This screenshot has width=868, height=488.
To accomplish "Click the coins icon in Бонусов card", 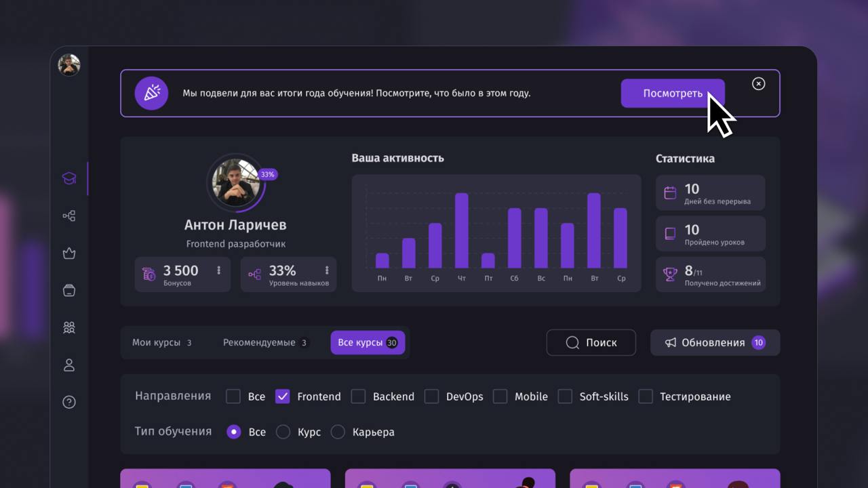I will pos(149,274).
